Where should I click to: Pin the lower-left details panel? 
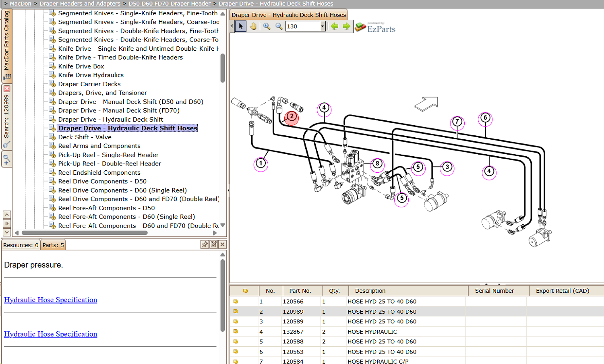[x=205, y=244]
